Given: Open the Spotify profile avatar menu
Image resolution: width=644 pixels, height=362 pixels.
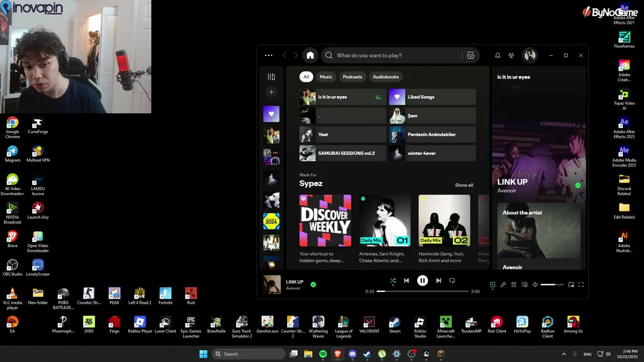Looking at the screenshot, I should pos(530,55).
